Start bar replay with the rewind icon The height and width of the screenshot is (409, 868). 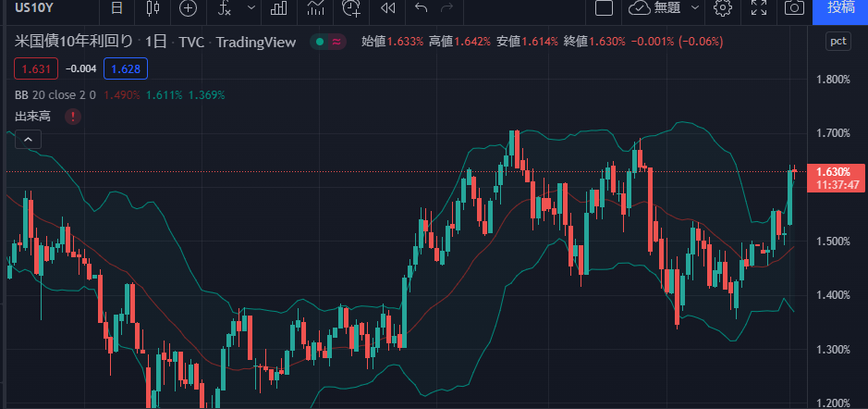(388, 8)
